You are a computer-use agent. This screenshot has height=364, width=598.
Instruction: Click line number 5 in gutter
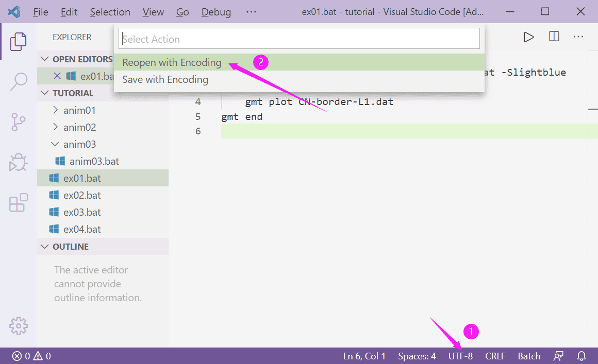(198, 116)
